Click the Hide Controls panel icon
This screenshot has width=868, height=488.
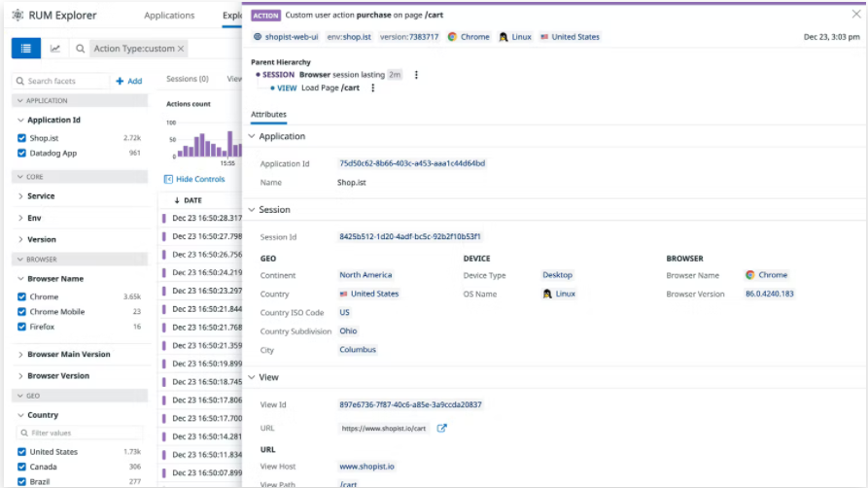pos(168,179)
